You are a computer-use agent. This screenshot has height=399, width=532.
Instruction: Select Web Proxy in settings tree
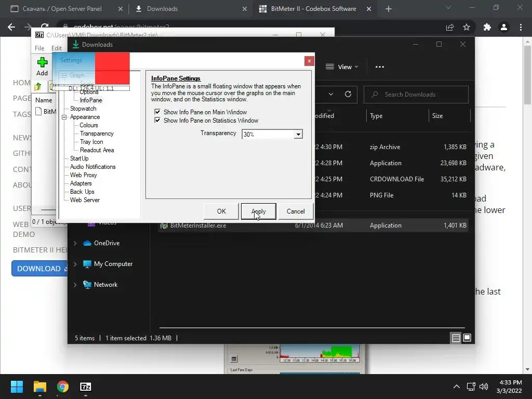84,175
